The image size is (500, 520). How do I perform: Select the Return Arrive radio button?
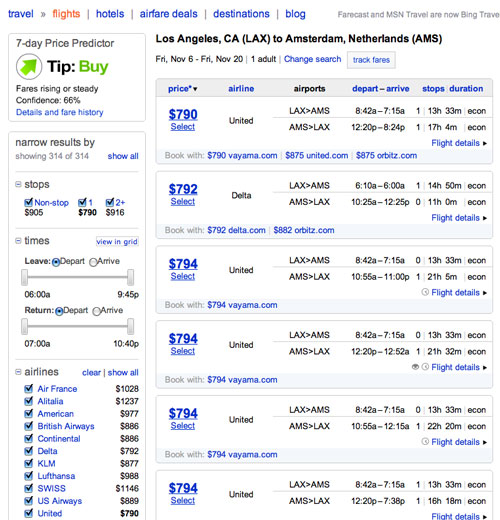click(x=97, y=311)
